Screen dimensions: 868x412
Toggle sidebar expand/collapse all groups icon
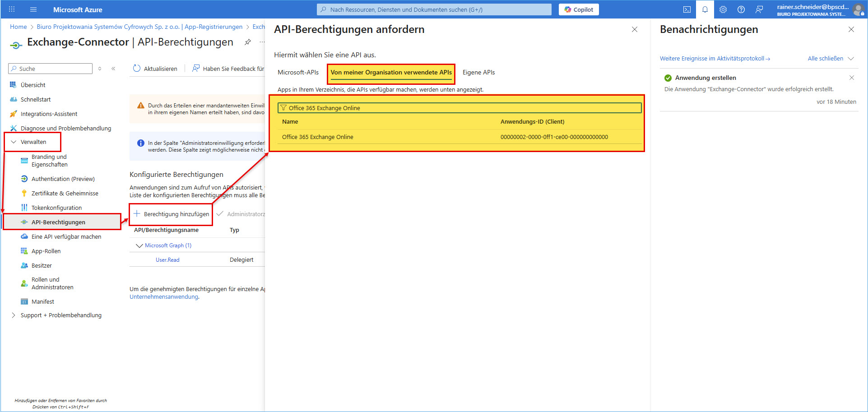(x=100, y=69)
